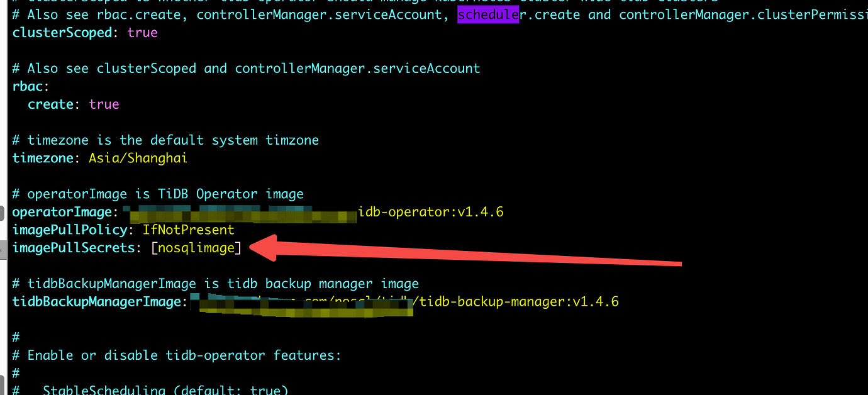Click the Asia/Shanghai timezone value

tap(138, 158)
